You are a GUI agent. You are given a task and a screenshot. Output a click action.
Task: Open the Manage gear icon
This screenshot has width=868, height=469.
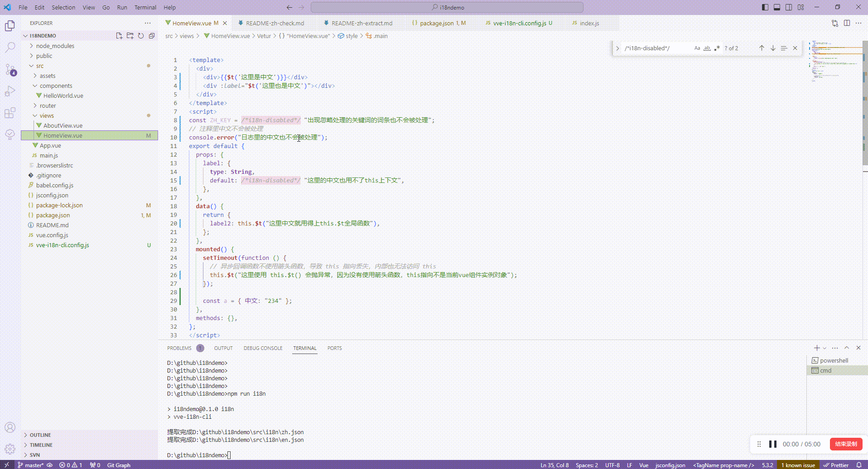10,449
